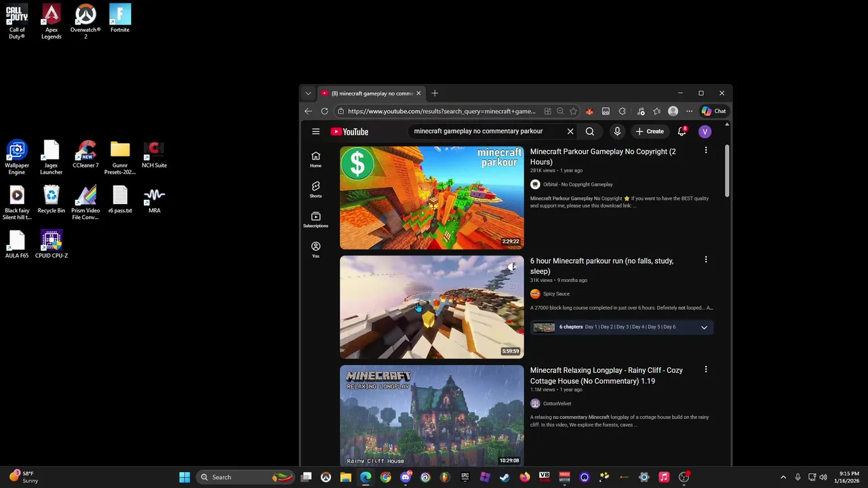
Task: Open Epic Games Launcher from taskbar
Action: [465, 477]
